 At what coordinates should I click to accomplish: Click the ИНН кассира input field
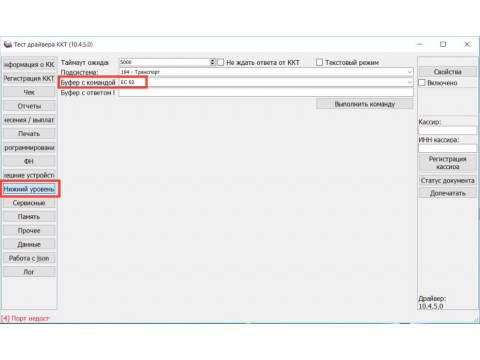(x=447, y=148)
